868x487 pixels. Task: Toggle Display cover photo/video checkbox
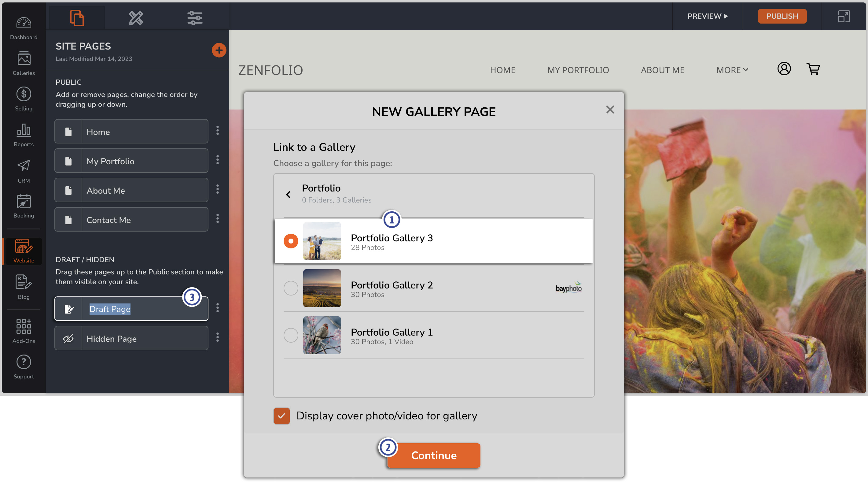[281, 416]
